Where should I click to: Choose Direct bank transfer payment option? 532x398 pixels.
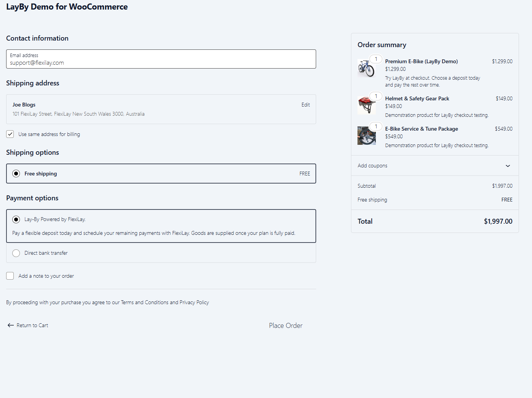coord(16,253)
